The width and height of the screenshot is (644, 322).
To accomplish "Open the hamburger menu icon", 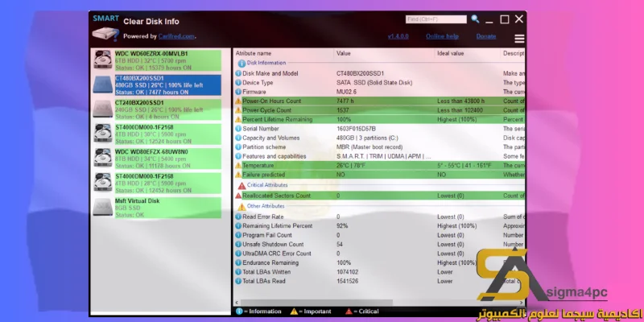I will coord(519,39).
